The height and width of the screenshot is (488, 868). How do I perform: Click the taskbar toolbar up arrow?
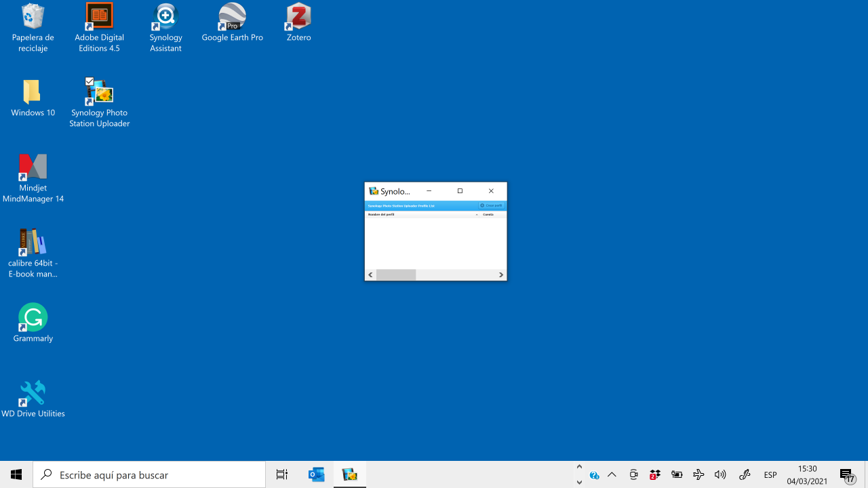click(x=579, y=467)
